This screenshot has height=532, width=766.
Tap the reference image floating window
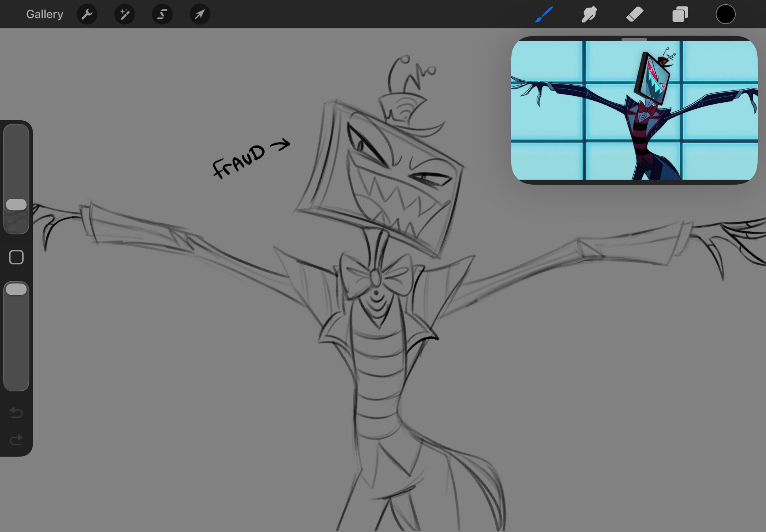point(634,110)
